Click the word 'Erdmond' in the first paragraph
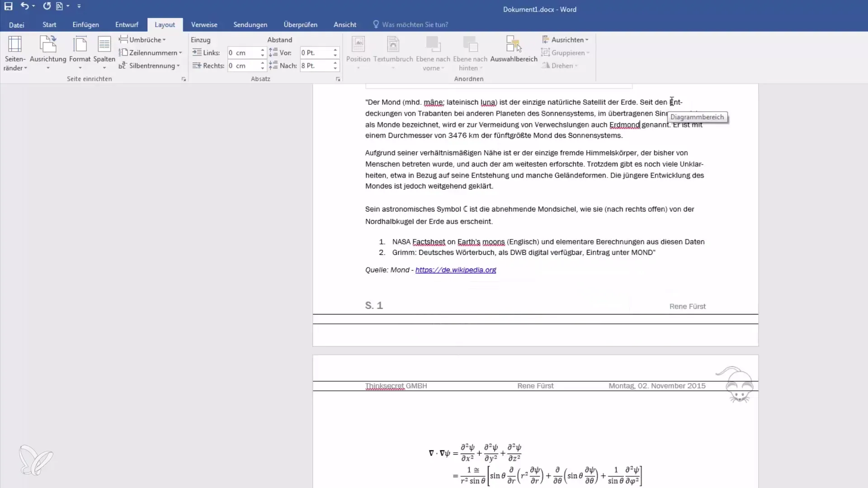 coord(624,125)
